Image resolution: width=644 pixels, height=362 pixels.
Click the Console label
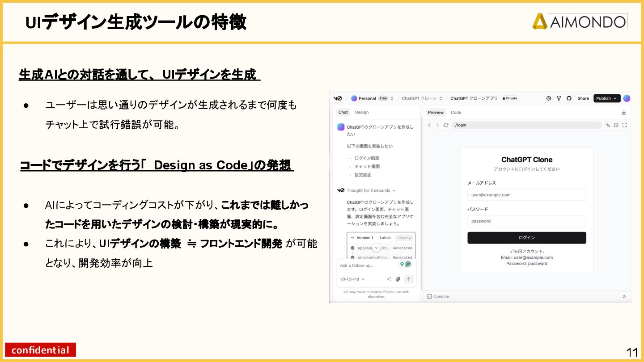click(x=441, y=296)
